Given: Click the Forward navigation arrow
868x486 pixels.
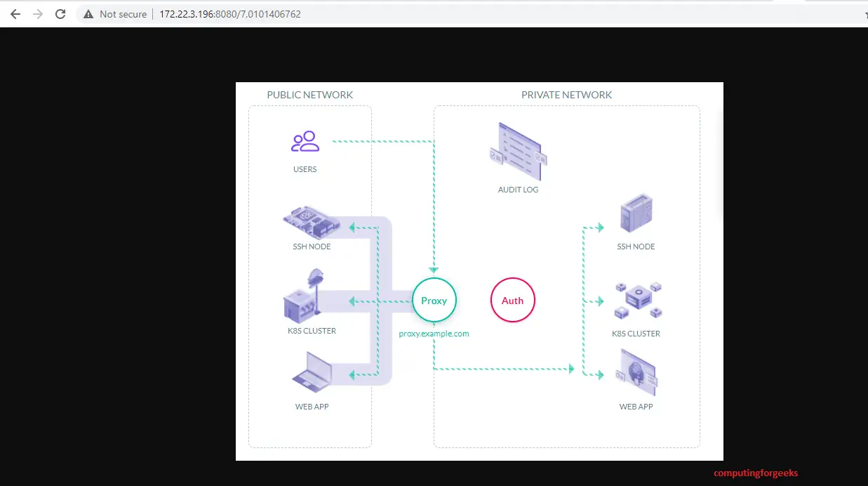Looking at the screenshot, I should click(x=37, y=13).
